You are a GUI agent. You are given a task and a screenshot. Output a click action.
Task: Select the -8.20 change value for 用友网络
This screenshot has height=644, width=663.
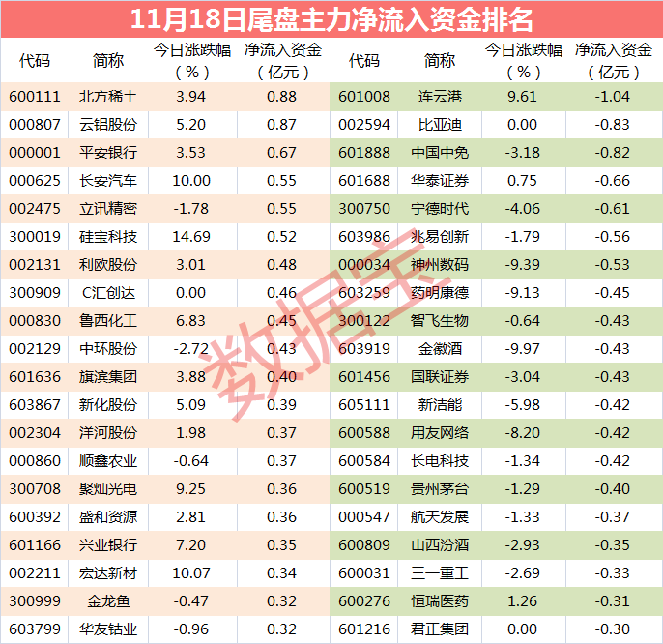(522, 433)
